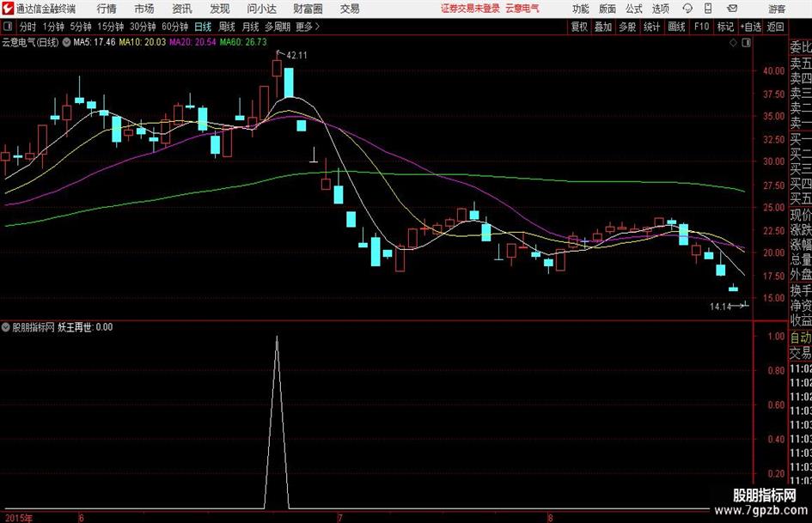Image resolution: width=812 pixels, height=523 pixels.
Task: Expand the 更多 periods chevron
Action: tap(317, 27)
